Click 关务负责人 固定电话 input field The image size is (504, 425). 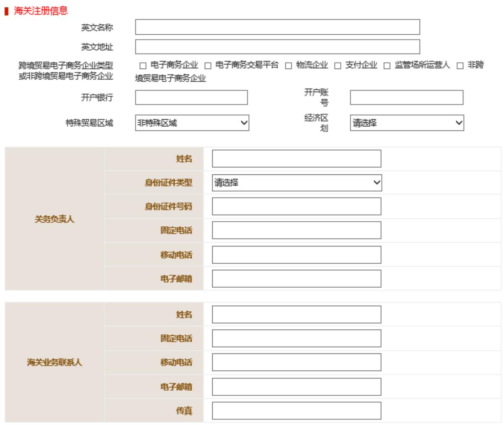click(296, 230)
